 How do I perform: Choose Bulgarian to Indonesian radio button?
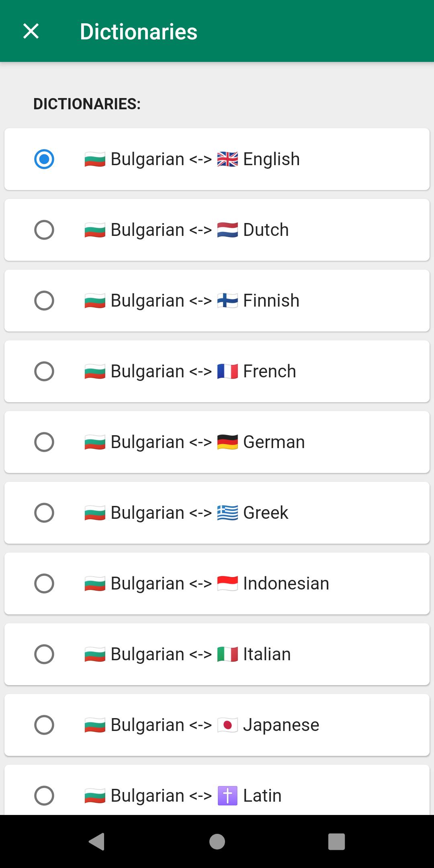coord(44,583)
